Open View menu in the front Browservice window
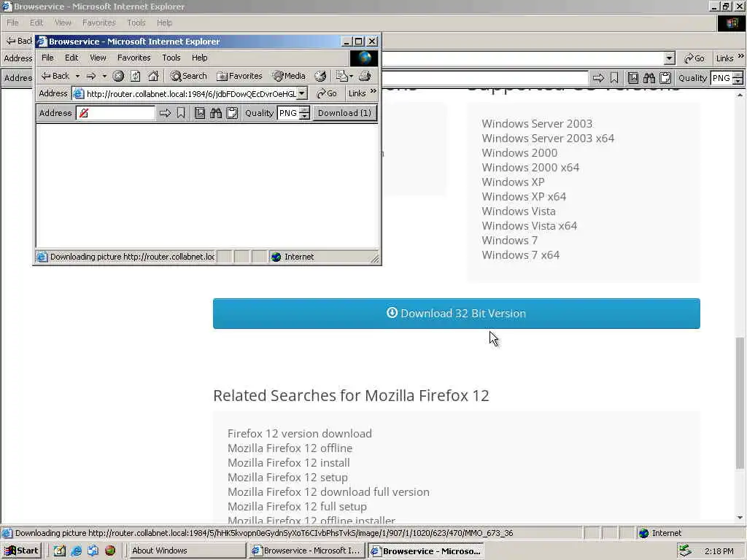The width and height of the screenshot is (747, 560). [x=98, y=58]
